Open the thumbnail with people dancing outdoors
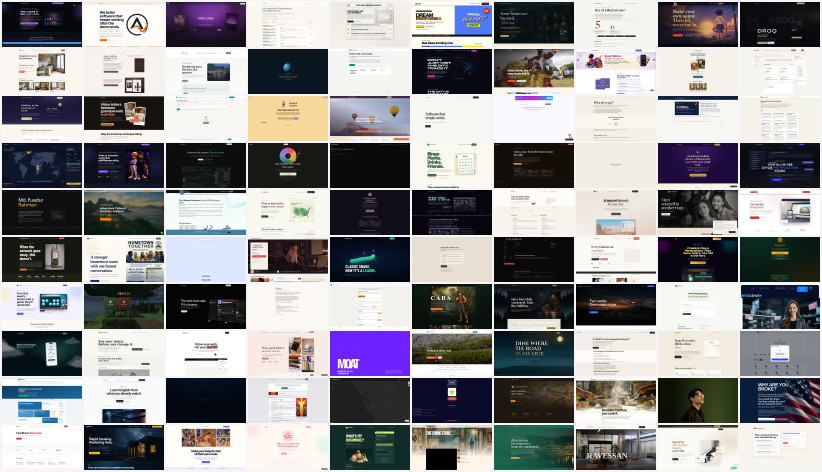Viewport: 822px width, 472px height. click(x=534, y=71)
